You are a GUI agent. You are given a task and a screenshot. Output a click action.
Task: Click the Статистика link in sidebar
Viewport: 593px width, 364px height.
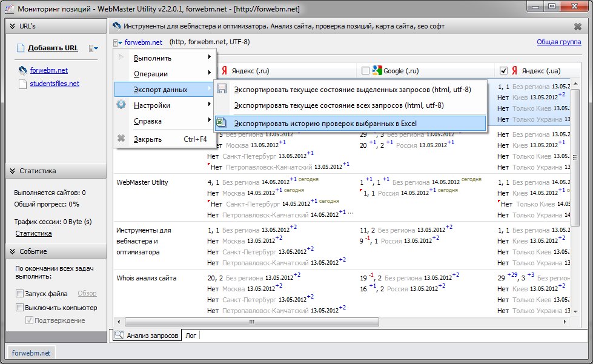33,233
